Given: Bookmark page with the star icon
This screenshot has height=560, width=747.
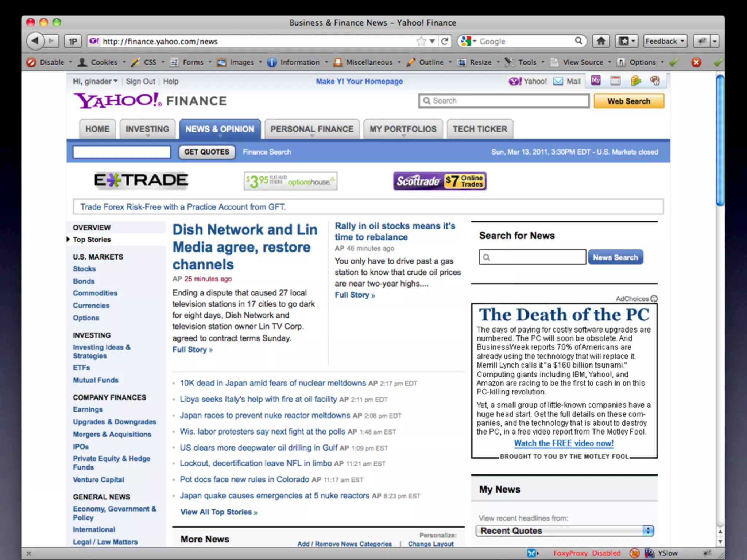Looking at the screenshot, I should point(421,41).
